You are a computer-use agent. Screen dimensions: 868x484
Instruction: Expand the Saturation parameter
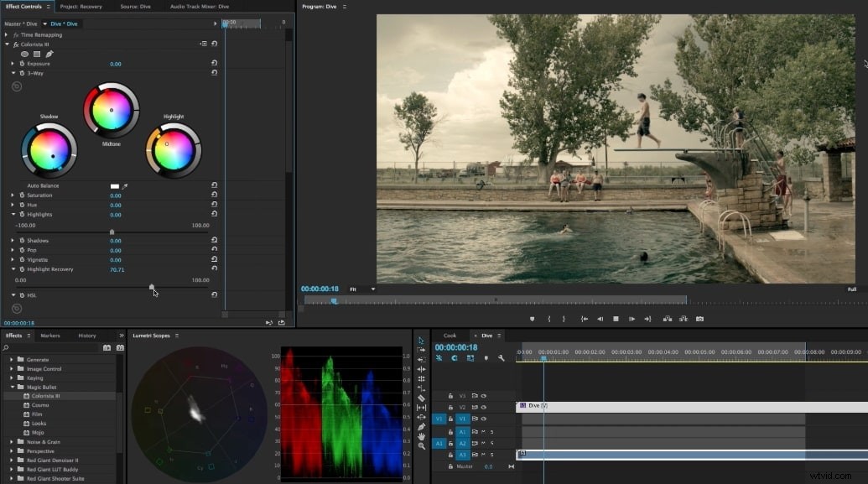click(x=12, y=195)
